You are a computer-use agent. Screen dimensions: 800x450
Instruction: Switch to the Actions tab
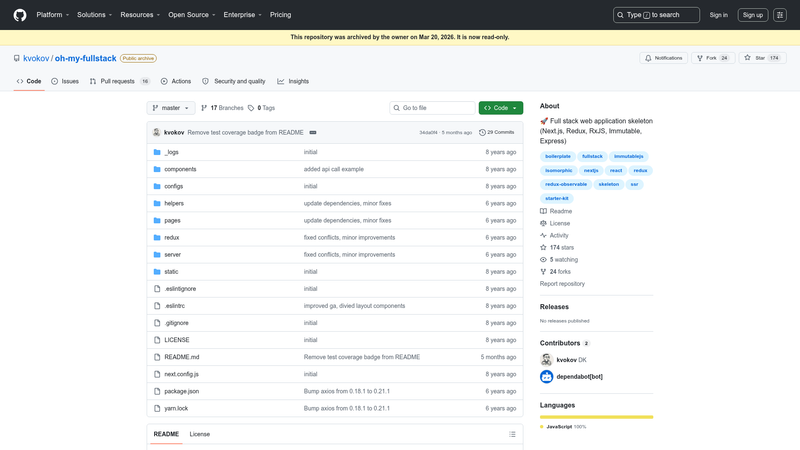[x=176, y=81]
